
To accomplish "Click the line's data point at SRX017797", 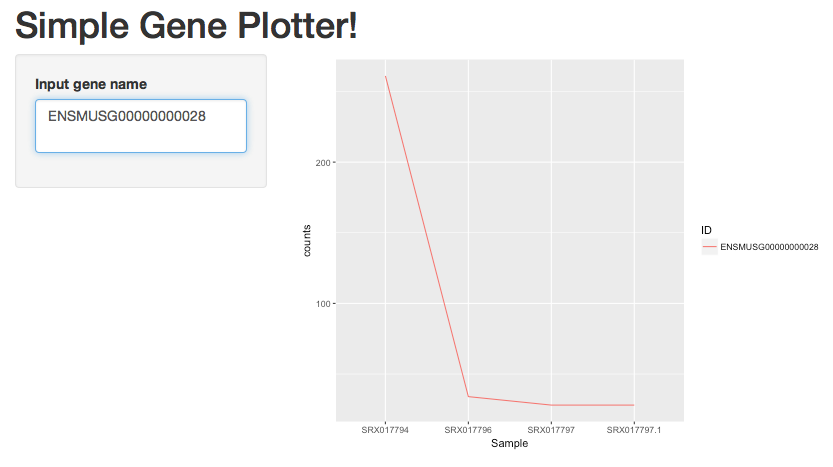I will click(x=551, y=405).
